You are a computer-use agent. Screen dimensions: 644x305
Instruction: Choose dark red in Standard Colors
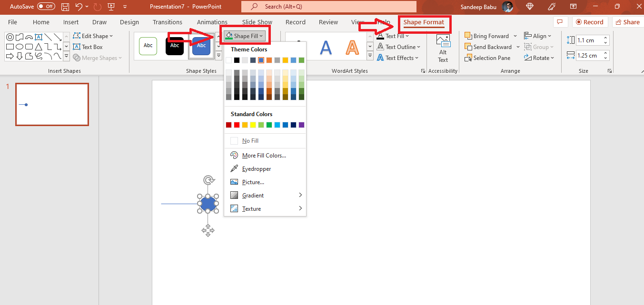click(x=228, y=125)
